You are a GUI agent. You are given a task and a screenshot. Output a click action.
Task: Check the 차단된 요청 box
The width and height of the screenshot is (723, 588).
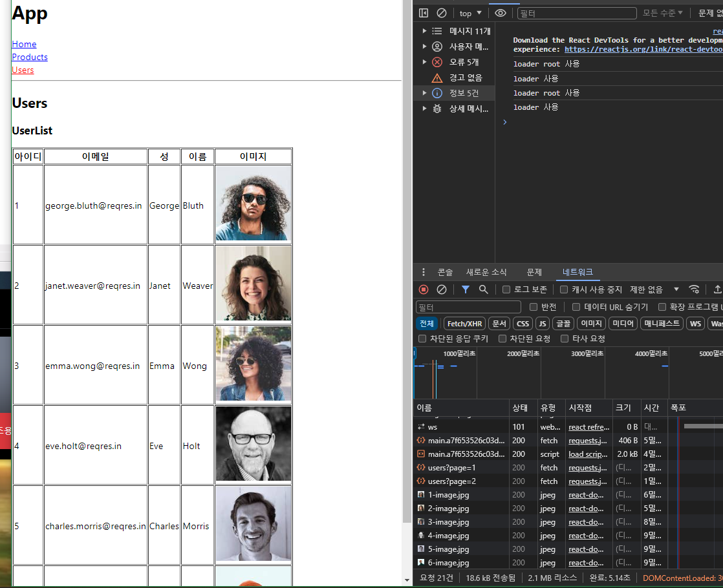coord(502,339)
